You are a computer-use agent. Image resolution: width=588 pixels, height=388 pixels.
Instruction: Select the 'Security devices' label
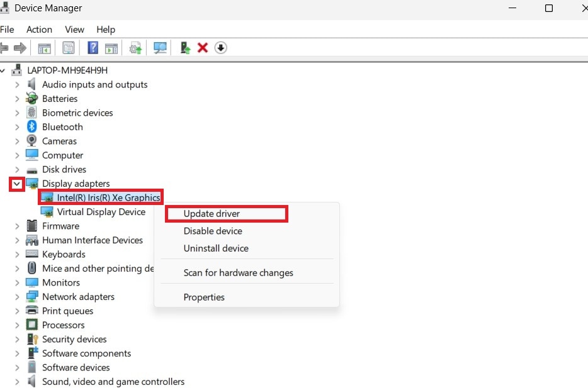(x=74, y=340)
